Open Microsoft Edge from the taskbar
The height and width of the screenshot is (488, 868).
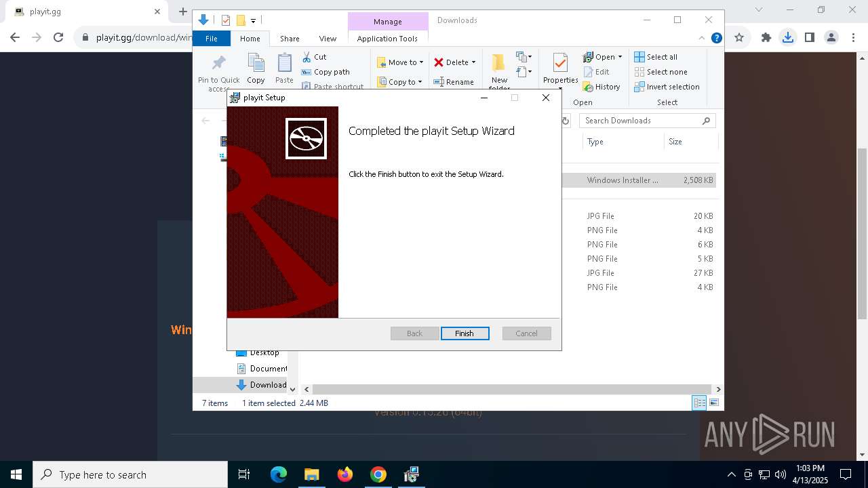pyautogui.click(x=279, y=474)
